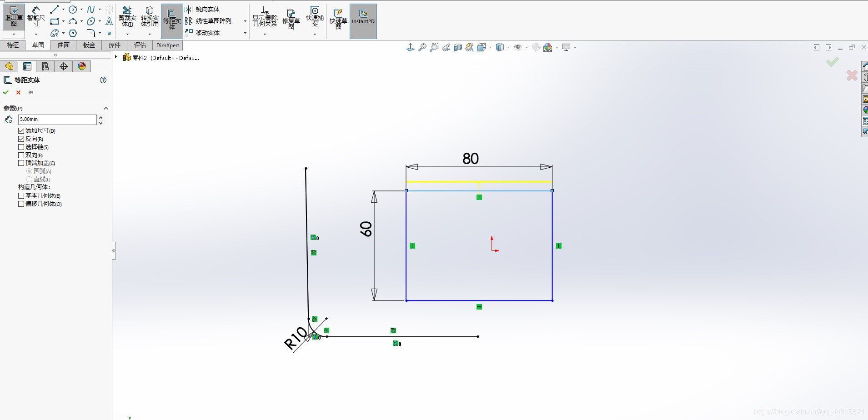Click the 退出草图 (Exit Sketch) button
Screen dimensions: 868x420
14,17
